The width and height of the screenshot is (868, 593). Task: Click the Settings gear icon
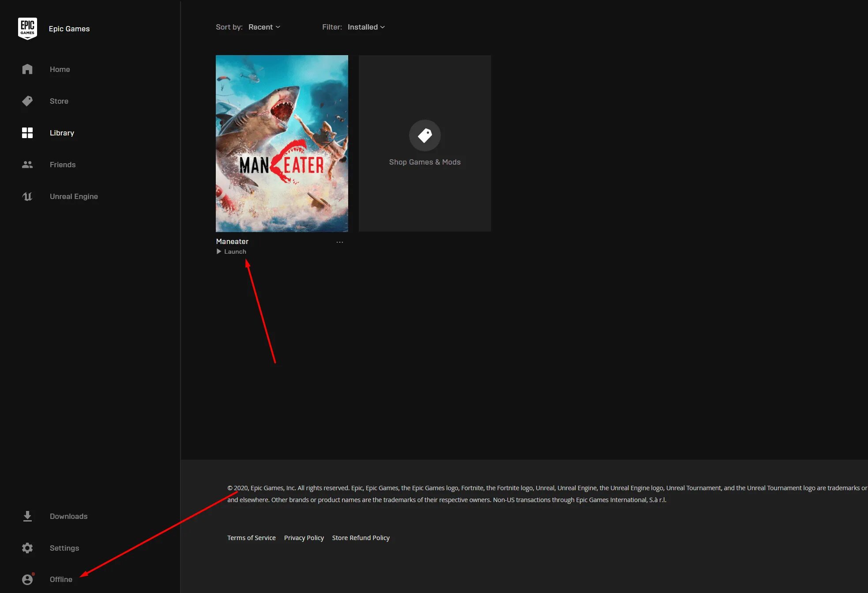[27, 548]
